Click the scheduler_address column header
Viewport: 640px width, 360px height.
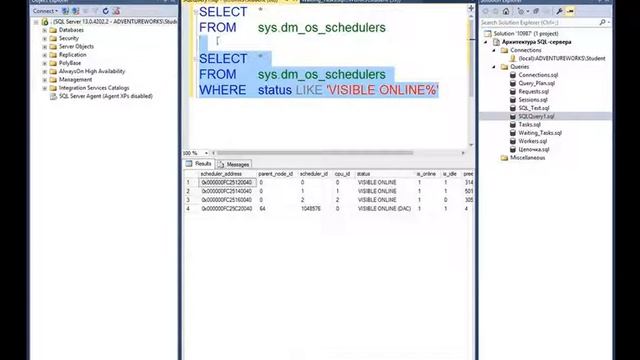click(x=221, y=174)
